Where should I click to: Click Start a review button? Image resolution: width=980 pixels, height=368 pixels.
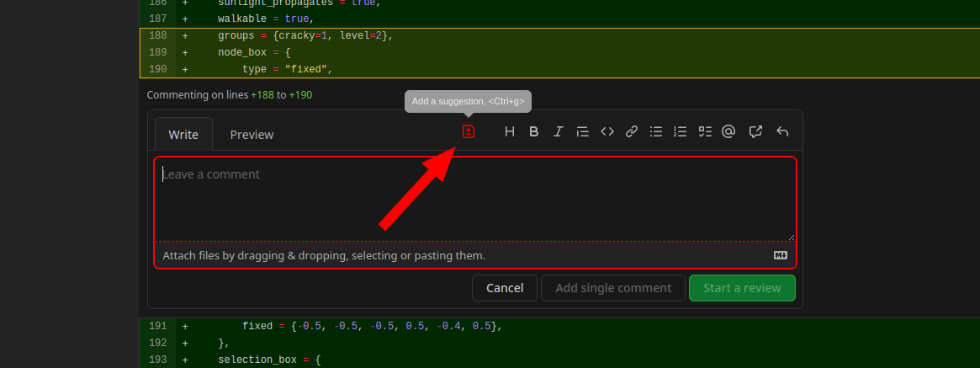[742, 288]
